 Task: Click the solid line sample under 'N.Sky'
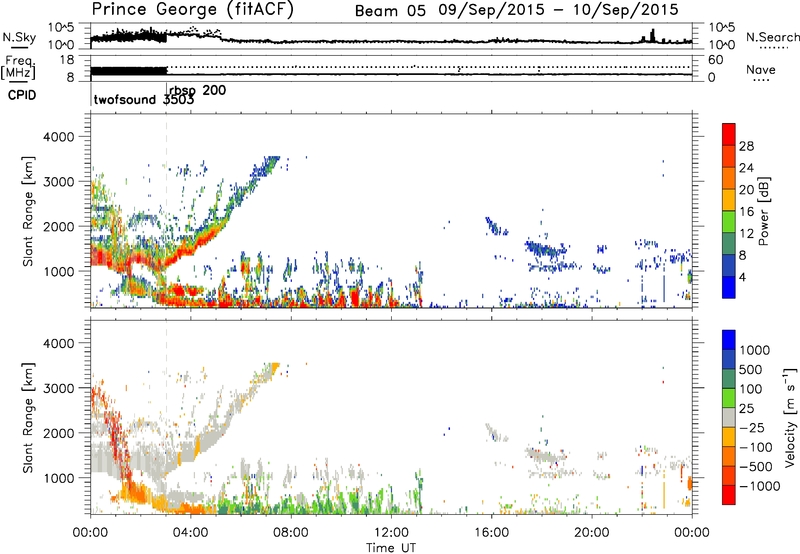click(19, 47)
